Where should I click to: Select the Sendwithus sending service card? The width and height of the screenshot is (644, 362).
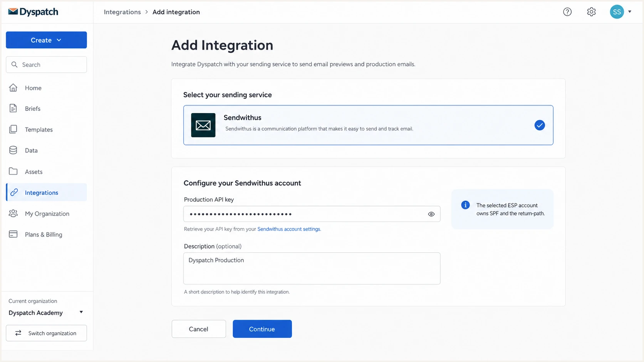click(x=368, y=125)
